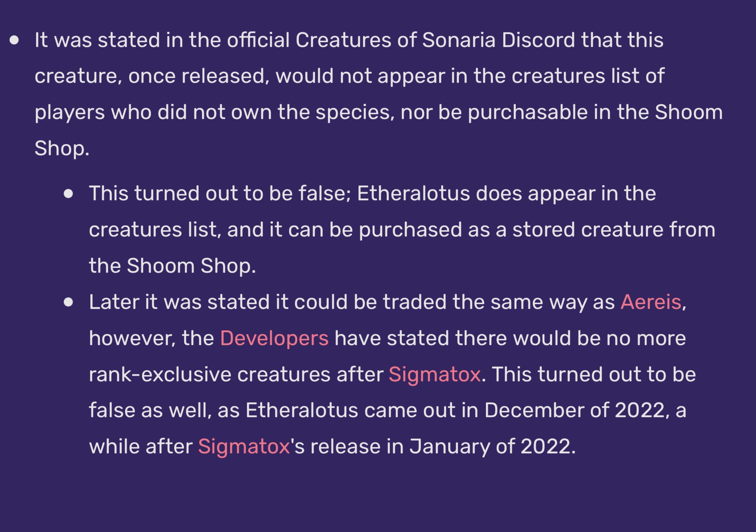Click the word "Discord" in first paragraph

pos(538,40)
